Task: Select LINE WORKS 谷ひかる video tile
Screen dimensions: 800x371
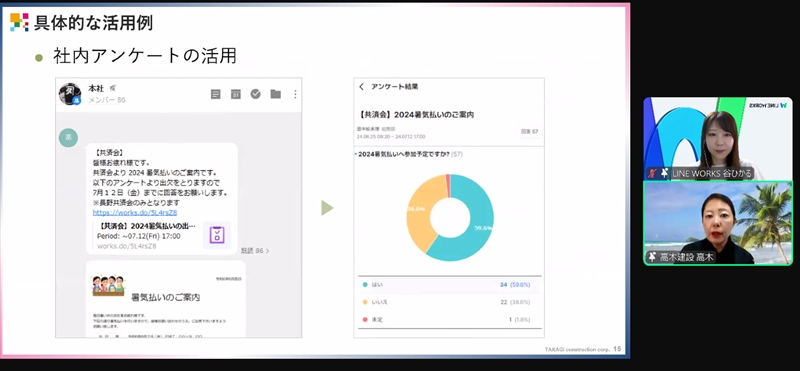Action: (717, 138)
